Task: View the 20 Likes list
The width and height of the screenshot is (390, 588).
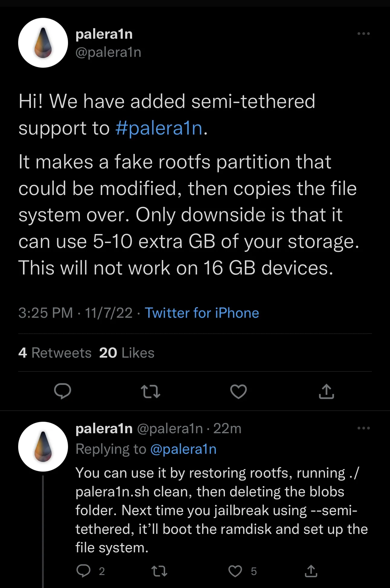Action: [127, 353]
